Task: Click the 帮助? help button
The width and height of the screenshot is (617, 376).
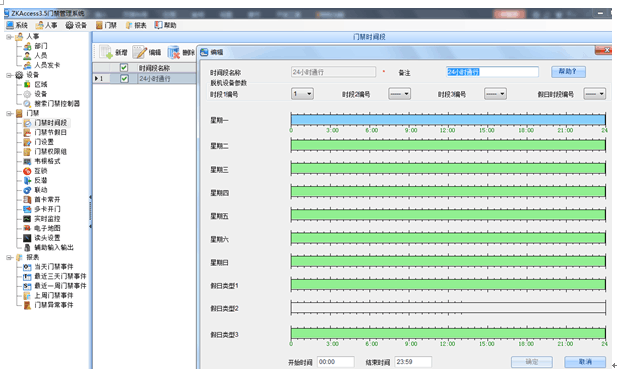Action: point(568,72)
